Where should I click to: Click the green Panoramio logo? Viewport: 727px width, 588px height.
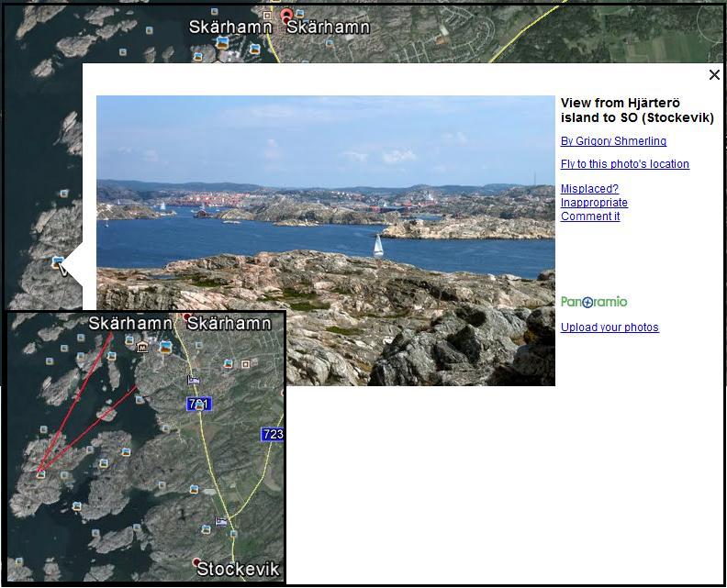click(x=594, y=302)
